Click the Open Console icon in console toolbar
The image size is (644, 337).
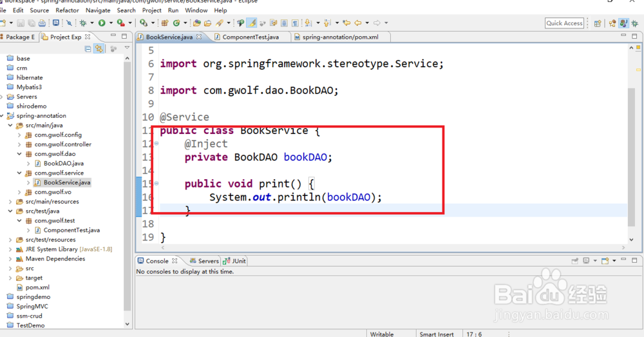point(605,260)
